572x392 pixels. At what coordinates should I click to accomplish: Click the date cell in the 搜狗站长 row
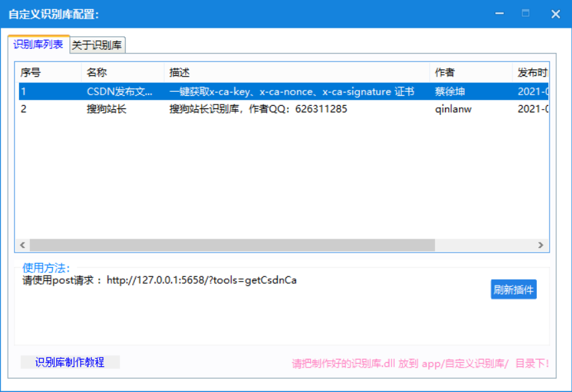533,109
